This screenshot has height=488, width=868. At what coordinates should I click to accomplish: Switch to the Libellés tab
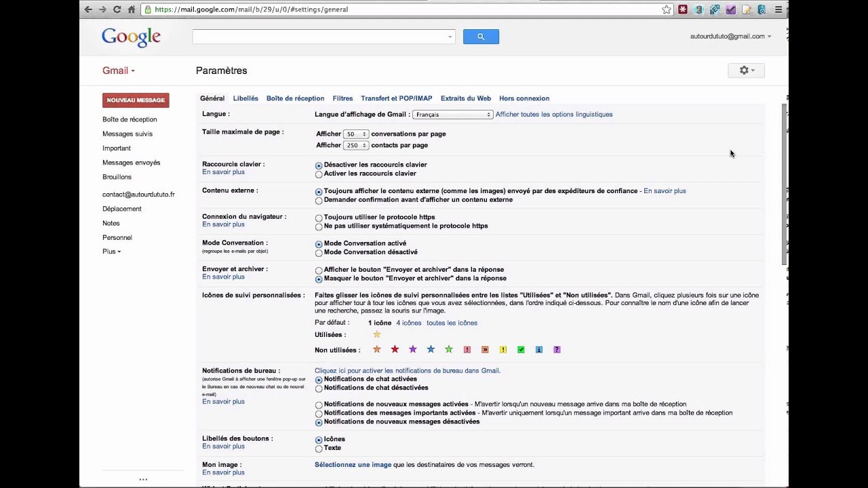tap(245, 98)
